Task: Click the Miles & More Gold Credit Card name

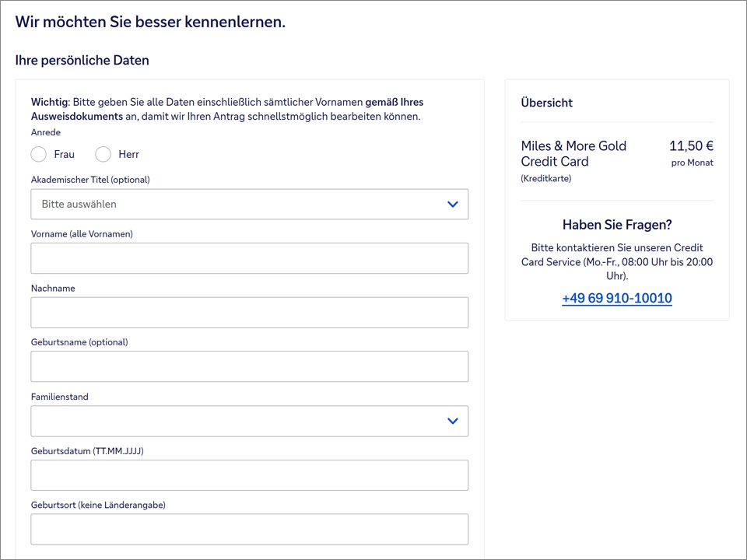Action: tap(573, 154)
